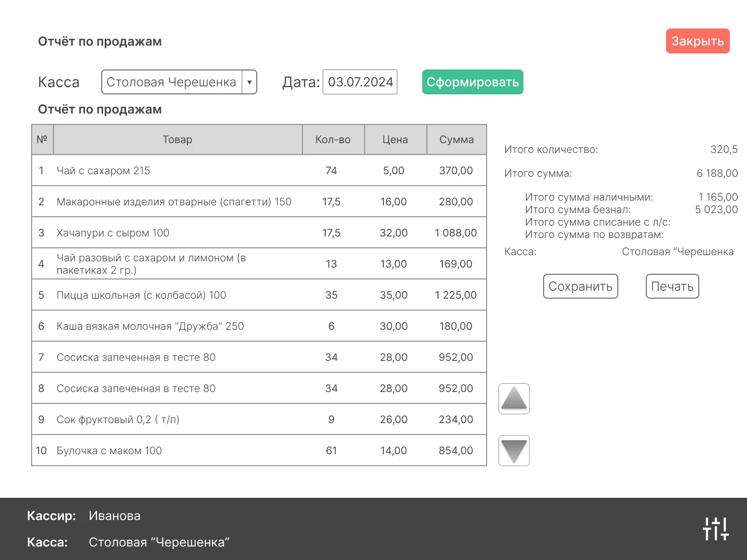Screen dimensions: 747x560
Task: Click cashier name Иванова in footer
Action: [115, 516]
